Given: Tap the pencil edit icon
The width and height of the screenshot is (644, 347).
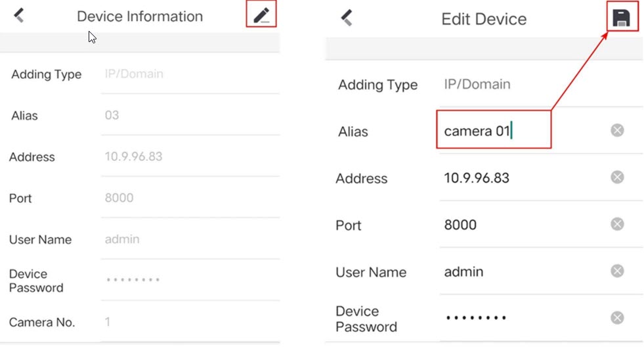Looking at the screenshot, I should click(261, 14).
